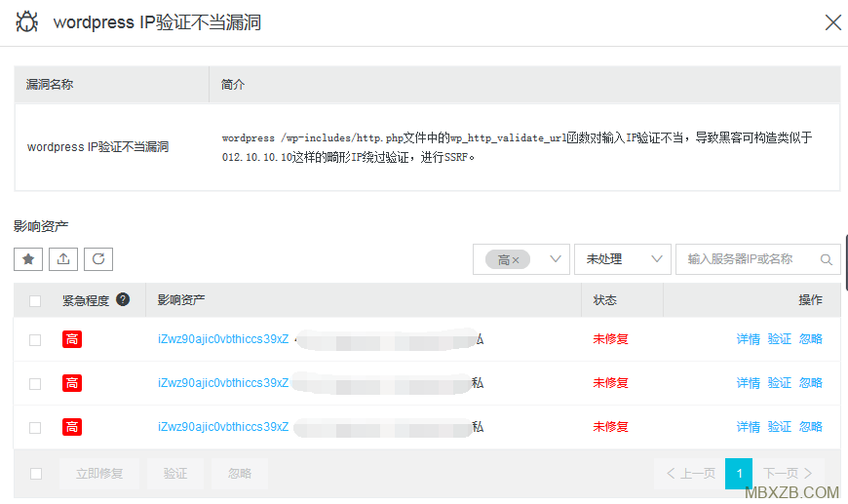The width and height of the screenshot is (848, 504).
Task: Click 验证 in the second row
Action: [x=780, y=383]
